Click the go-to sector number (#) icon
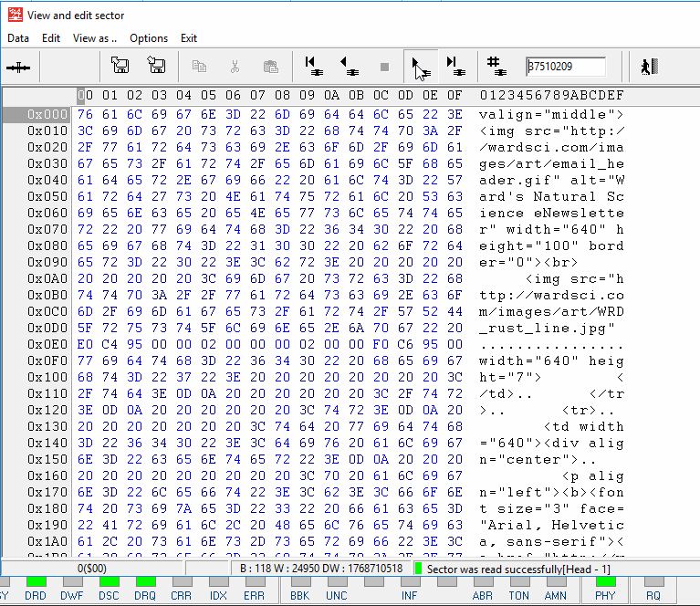Viewport: 700px width, 606px height. point(496,66)
